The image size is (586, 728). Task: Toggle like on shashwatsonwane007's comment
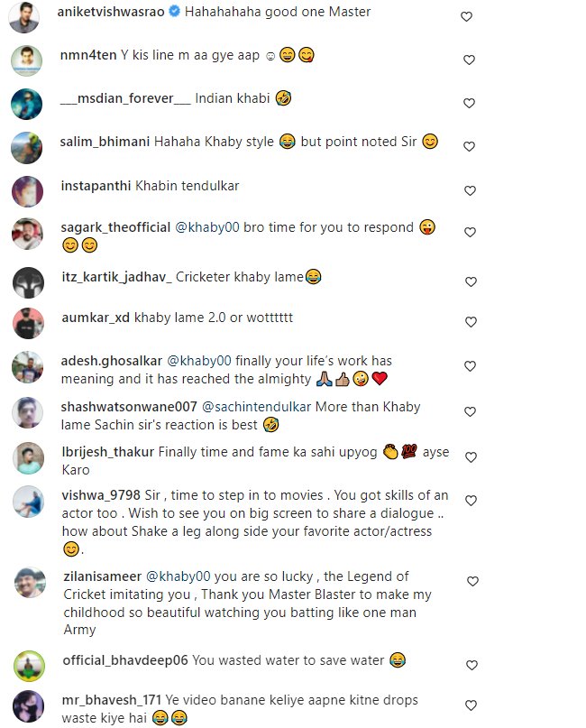coord(469,412)
